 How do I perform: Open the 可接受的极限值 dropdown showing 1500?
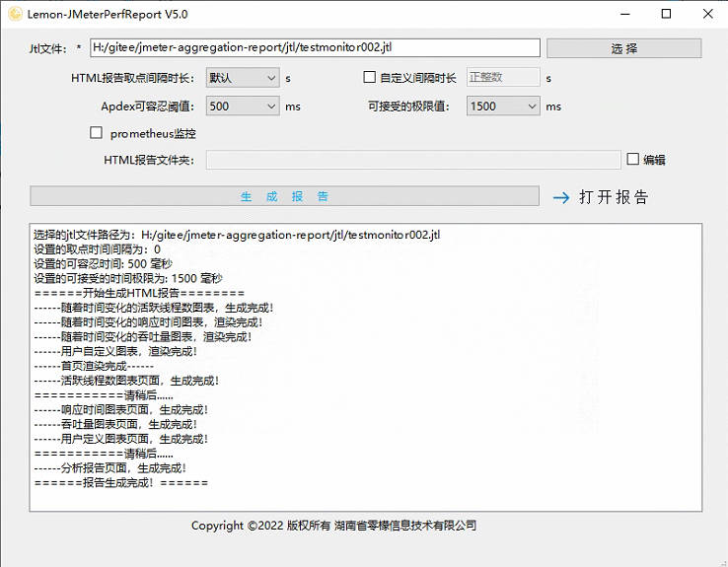coord(503,106)
